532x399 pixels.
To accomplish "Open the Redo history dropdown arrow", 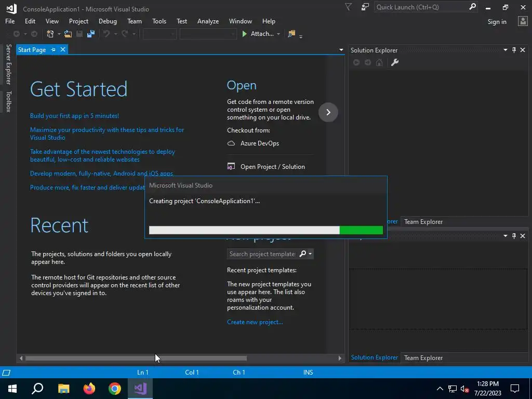I will (134, 34).
